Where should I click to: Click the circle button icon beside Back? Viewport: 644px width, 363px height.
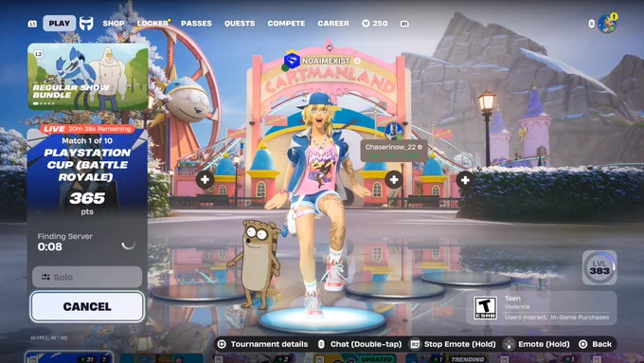point(582,344)
